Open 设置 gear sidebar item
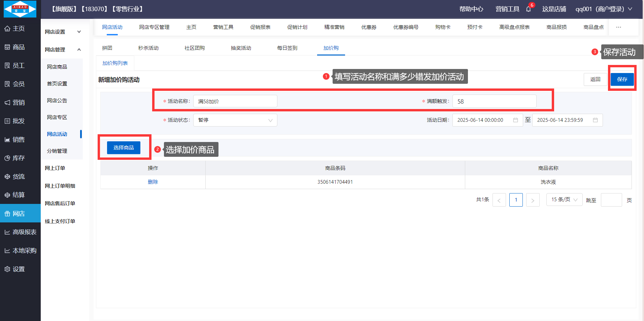Screen dimensions: 644x321 coord(14,269)
